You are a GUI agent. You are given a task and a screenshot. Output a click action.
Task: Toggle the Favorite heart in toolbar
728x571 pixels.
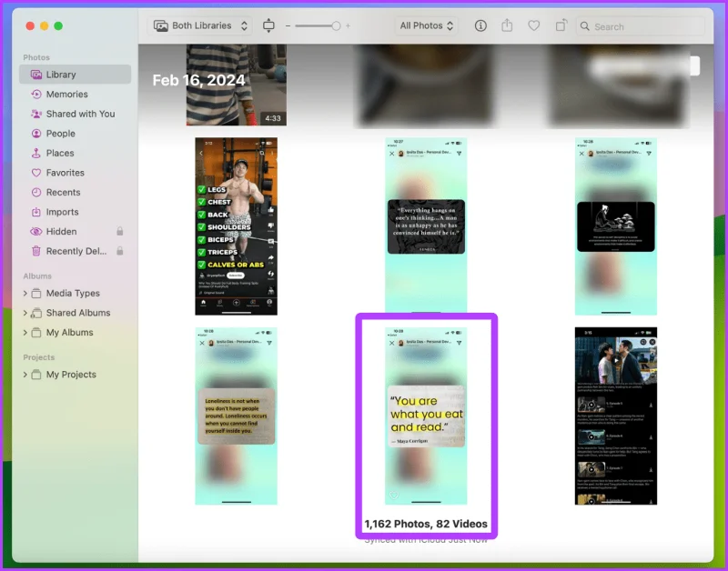point(534,25)
